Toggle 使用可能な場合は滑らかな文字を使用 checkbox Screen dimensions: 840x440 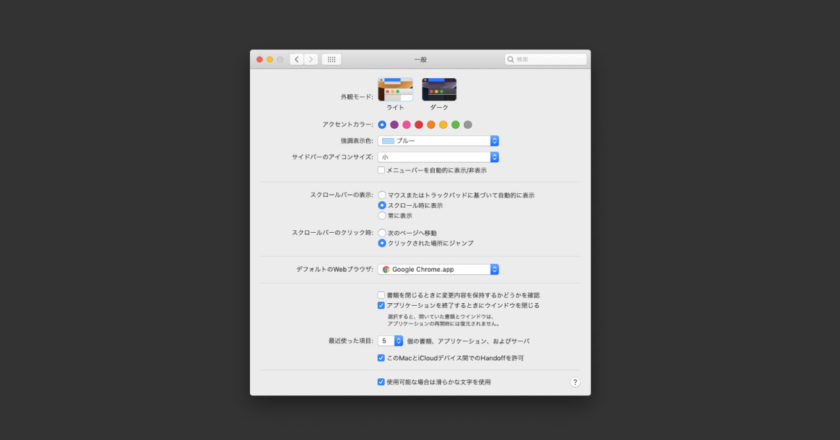pos(381,382)
